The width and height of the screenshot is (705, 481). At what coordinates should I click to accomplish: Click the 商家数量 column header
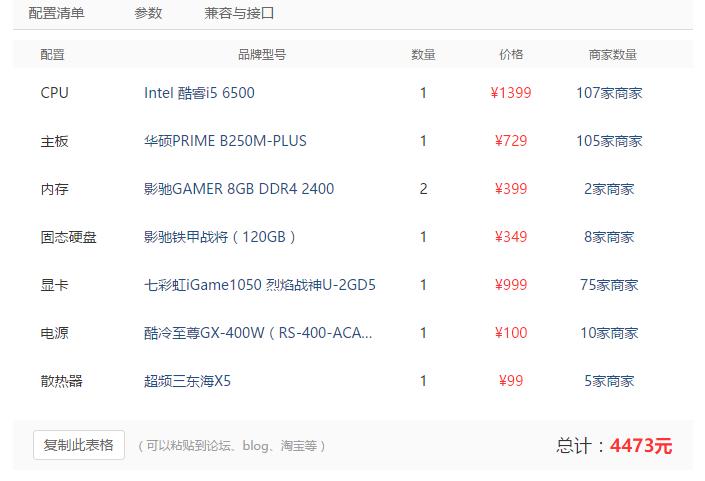(x=613, y=55)
